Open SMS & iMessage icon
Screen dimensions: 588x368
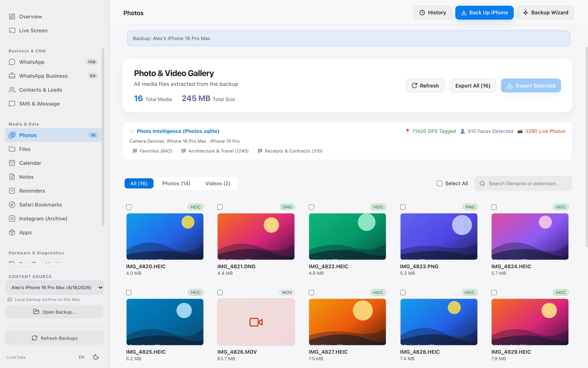(12, 104)
